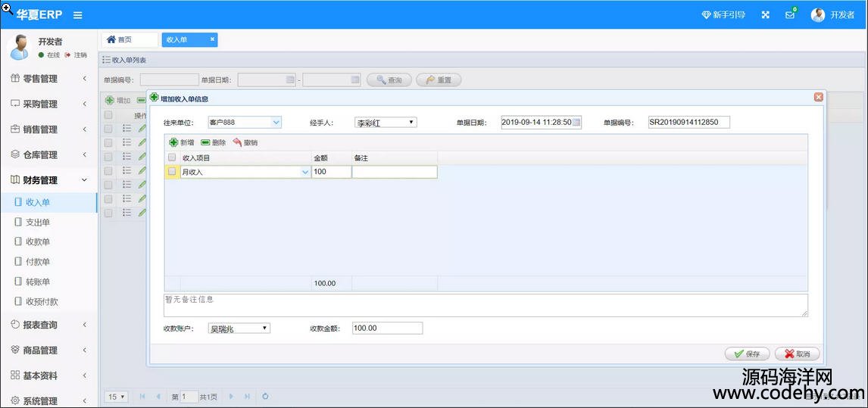Open 转账单 in the sidebar
Viewport: 868px width, 408px height.
[48, 282]
